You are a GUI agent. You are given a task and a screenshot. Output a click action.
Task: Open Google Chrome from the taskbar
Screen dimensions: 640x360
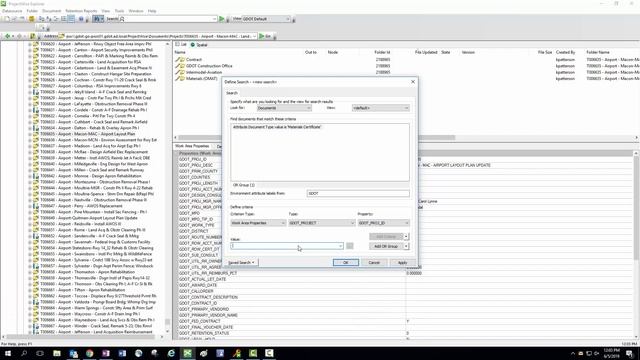point(89,353)
